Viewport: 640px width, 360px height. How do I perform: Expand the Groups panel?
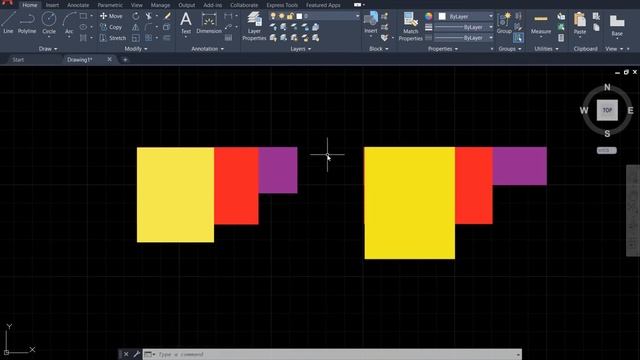point(509,49)
